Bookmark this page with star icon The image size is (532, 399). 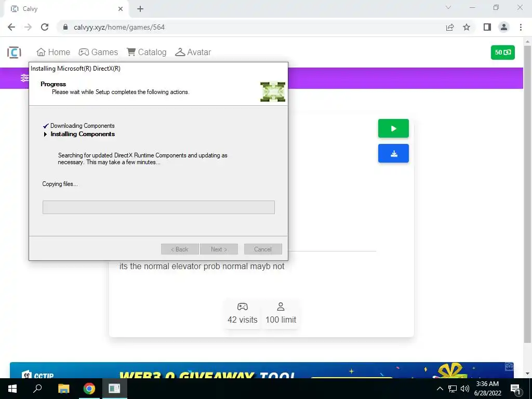(x=467, y=27)
